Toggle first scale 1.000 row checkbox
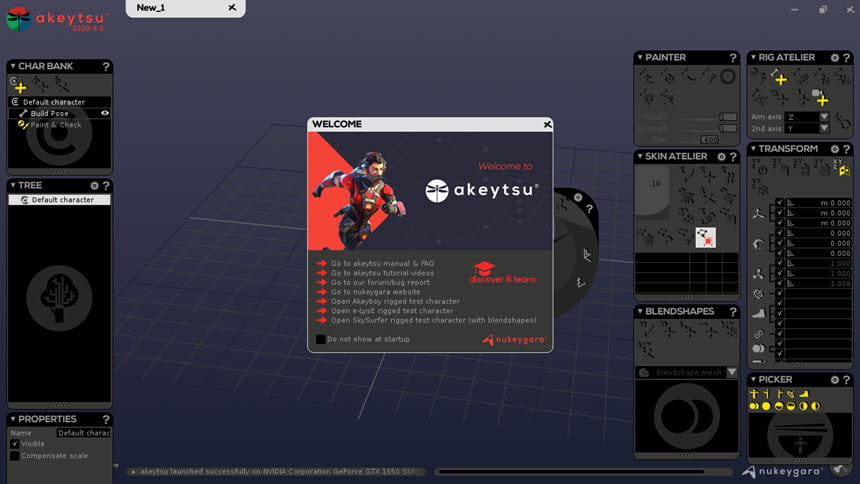The width and height of the screenshot is (860, 484). 779,263
